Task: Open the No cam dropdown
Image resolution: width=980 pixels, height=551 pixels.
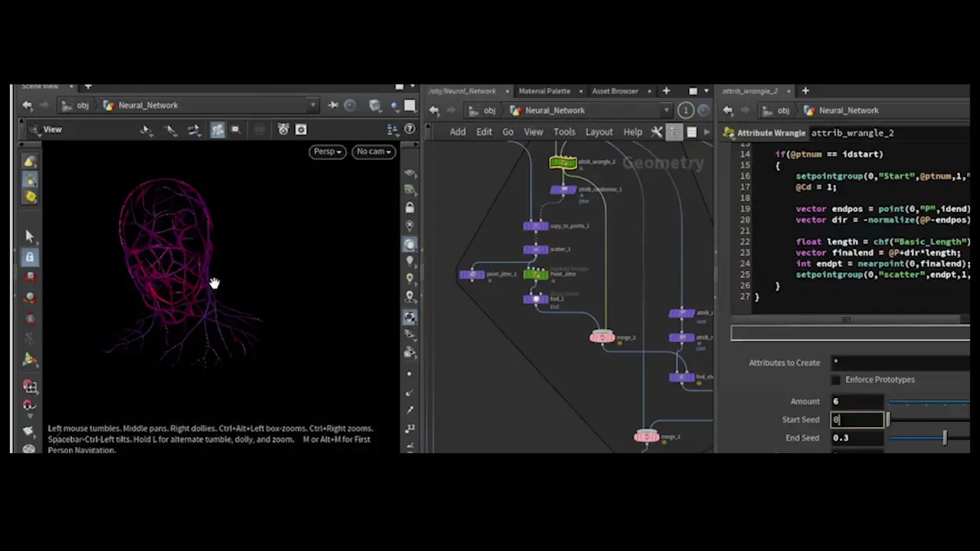Action: point(374,151)
